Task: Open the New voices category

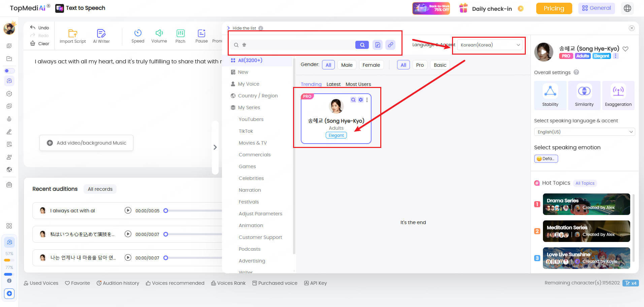Action: pyautogui.click(x=239, y=72)
